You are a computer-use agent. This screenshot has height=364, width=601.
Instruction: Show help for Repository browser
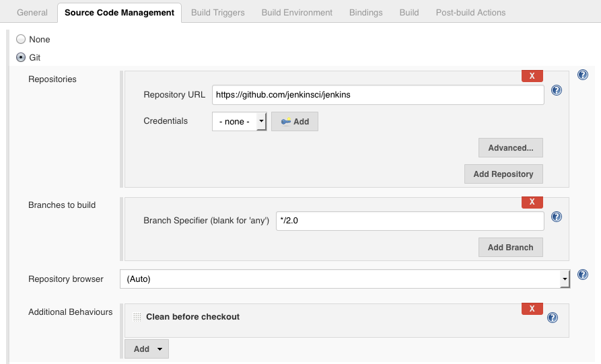583,275
